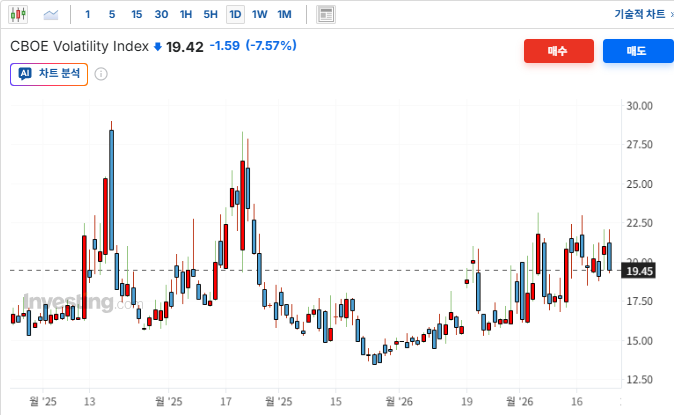Click the 13 date label on time axis

tap(89, 402)
